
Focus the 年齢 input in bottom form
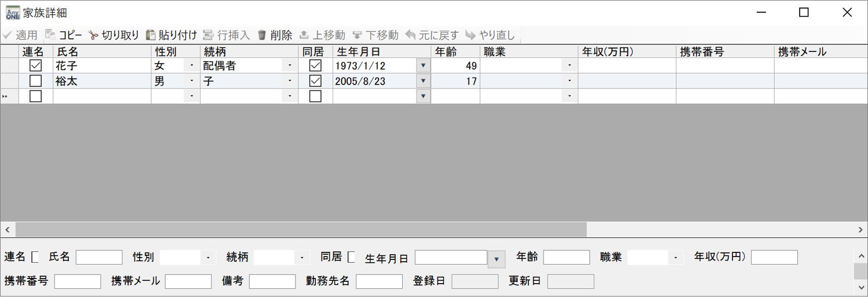pos(567,257)
